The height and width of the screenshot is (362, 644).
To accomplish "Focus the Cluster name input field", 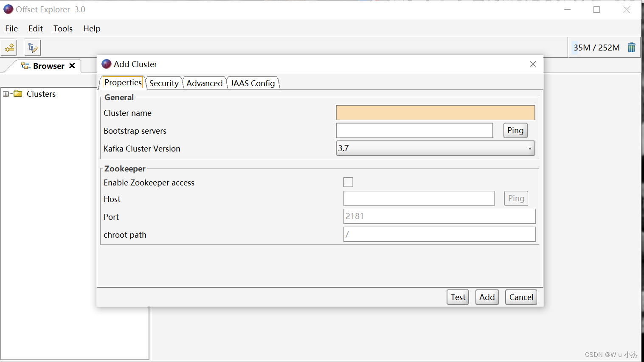I will (436, 112).
